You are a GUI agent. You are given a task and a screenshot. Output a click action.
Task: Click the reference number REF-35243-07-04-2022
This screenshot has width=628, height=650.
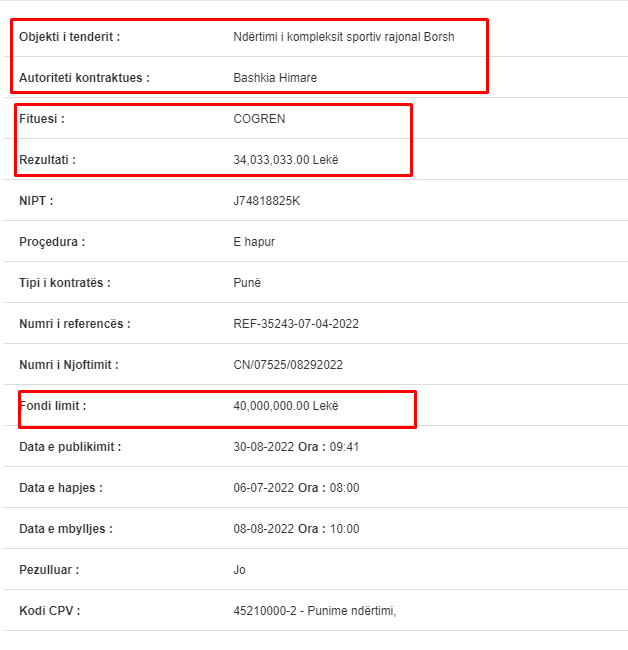[x=296, y=324]
